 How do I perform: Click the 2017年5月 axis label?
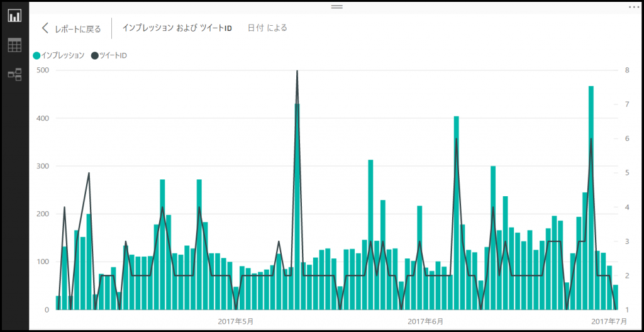pyautogui.click(x=236, y=321)
